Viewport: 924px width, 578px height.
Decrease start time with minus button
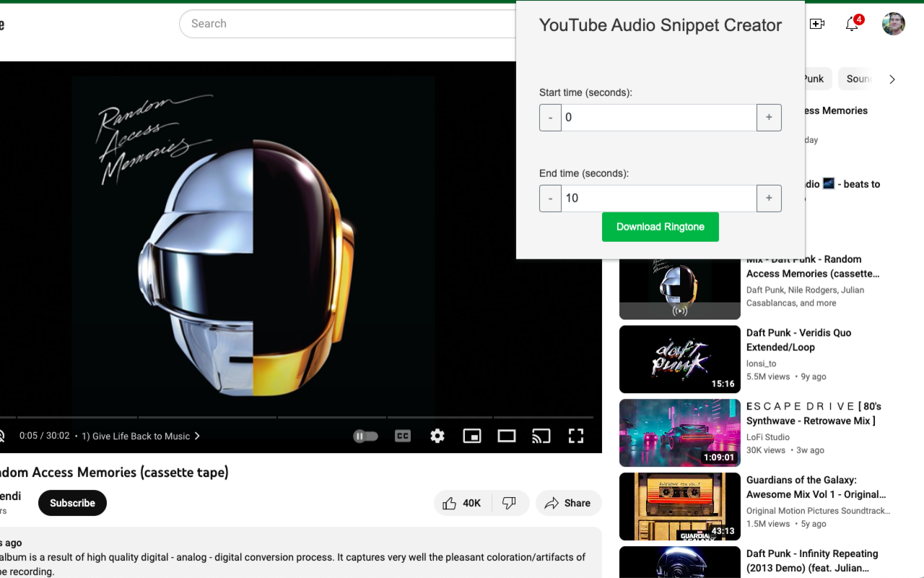(550, 118)
